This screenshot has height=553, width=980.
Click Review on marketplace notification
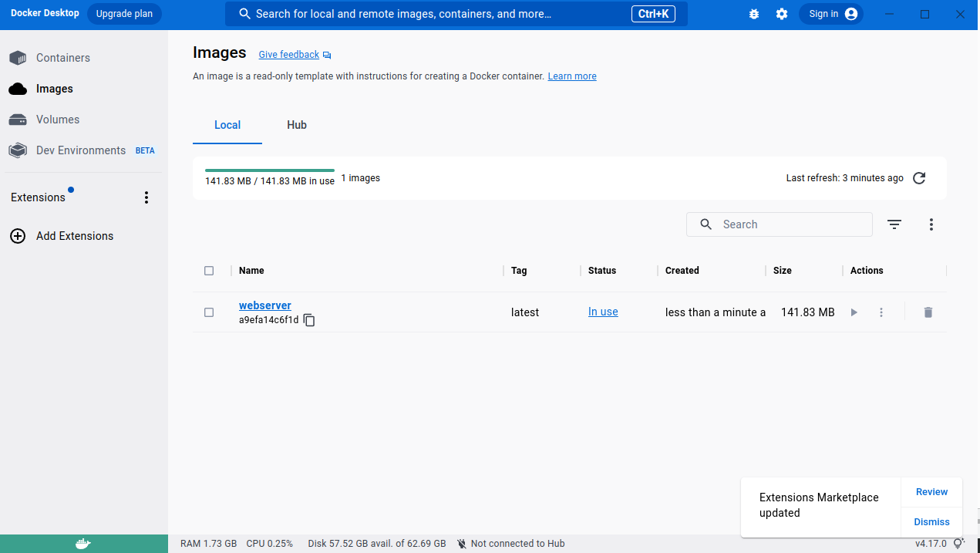coord(931,492)
